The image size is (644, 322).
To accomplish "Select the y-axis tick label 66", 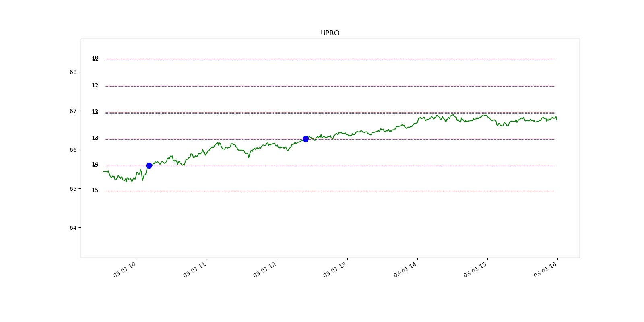I will coord(73,150).
